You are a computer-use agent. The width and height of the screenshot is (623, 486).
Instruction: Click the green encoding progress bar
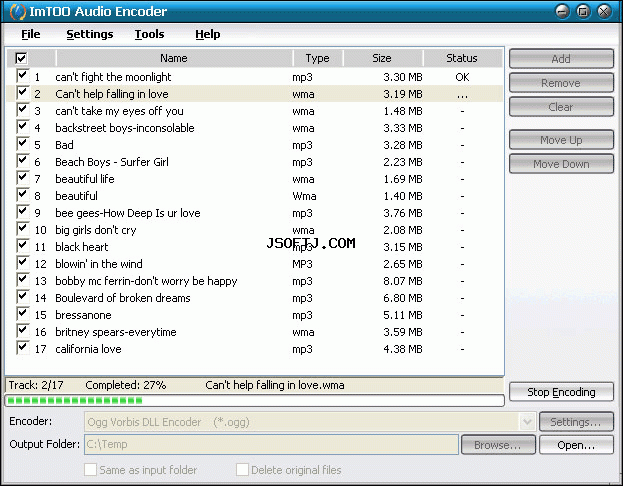[x=254, y=400]
